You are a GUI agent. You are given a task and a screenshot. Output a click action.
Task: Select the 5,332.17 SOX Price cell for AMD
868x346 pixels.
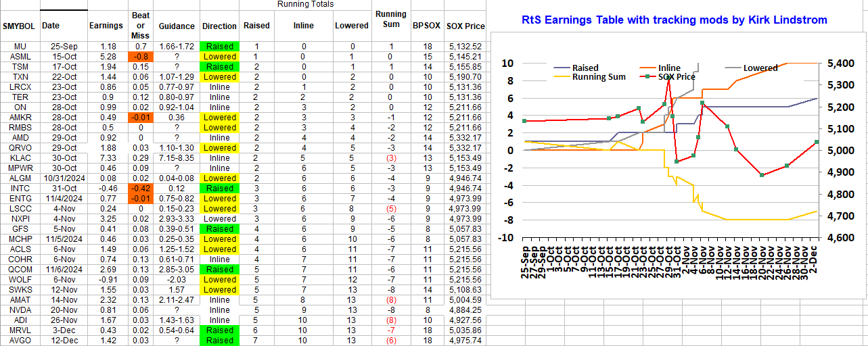pyautogui.click(x=464, y=138)
